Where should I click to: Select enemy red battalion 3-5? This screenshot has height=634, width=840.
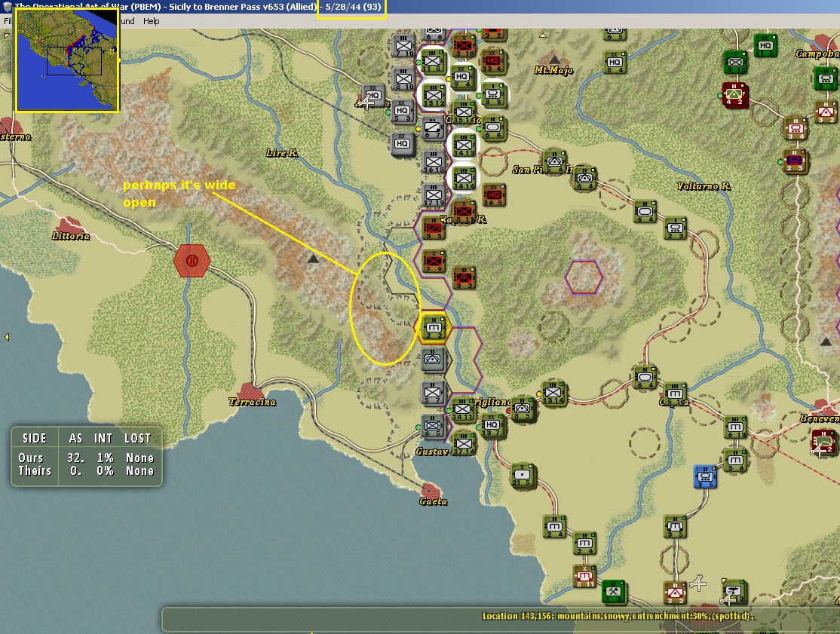(x=434, y=228)
